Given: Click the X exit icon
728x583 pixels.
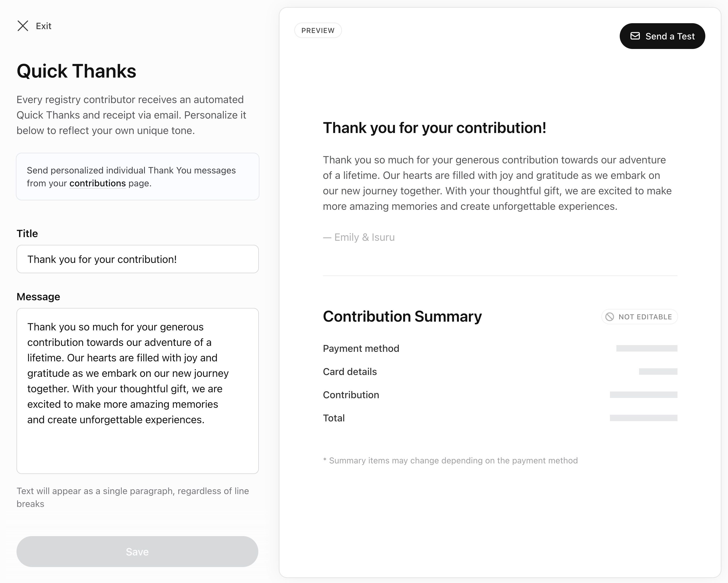Looking at the screenshot, I should point(23,26).
